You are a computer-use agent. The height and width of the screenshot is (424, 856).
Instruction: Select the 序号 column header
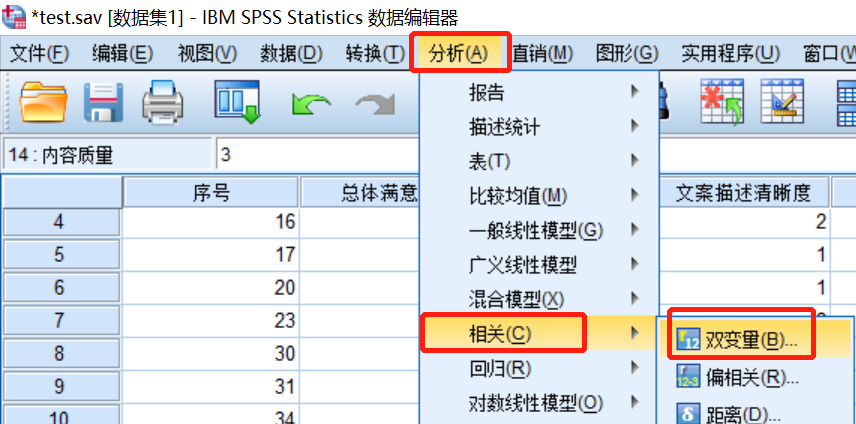pyautogui.click(x=211, y=192)
